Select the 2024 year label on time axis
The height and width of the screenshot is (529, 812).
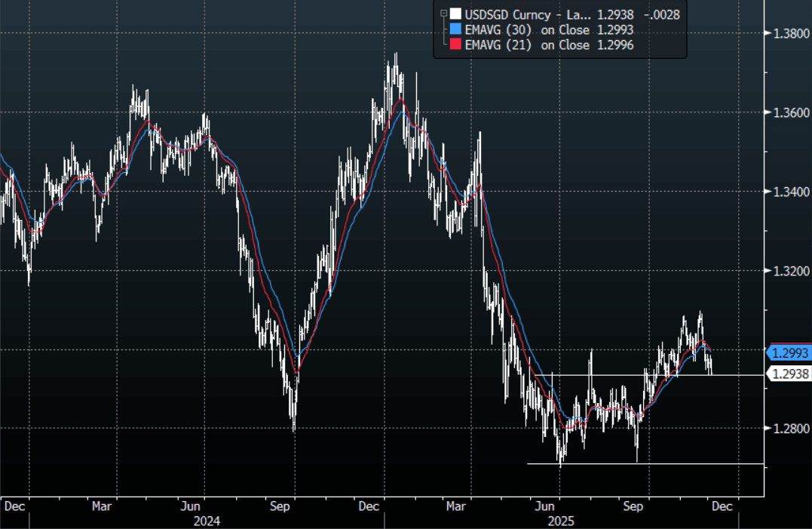(207, 521)
